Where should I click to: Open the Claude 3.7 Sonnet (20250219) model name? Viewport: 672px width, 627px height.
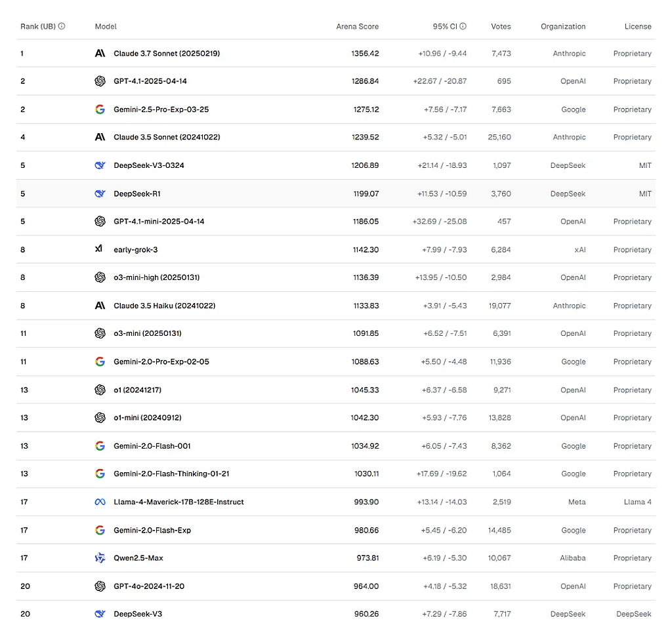[167, 53]
